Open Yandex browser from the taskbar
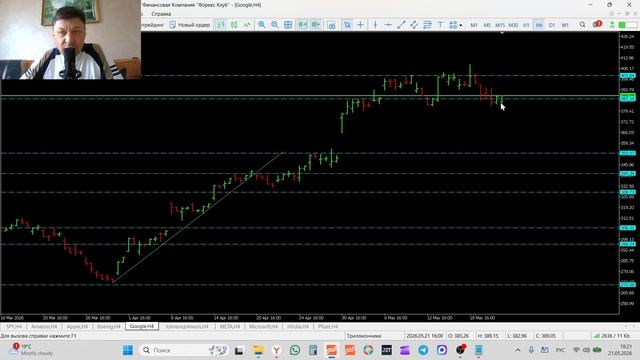The width and height of the screenshot is (640, 360). tap(276, 350)
